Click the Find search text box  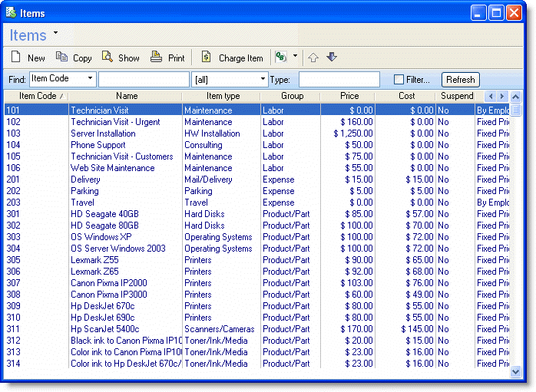(x=143, y=80)
